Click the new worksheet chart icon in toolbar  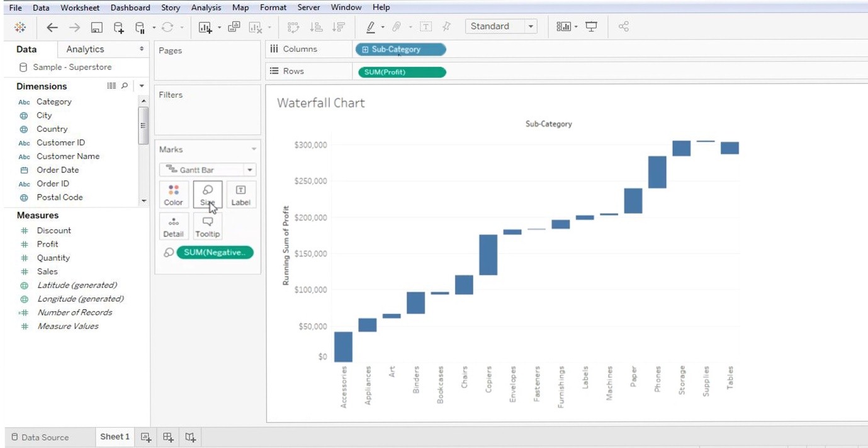tap(205, 27)
